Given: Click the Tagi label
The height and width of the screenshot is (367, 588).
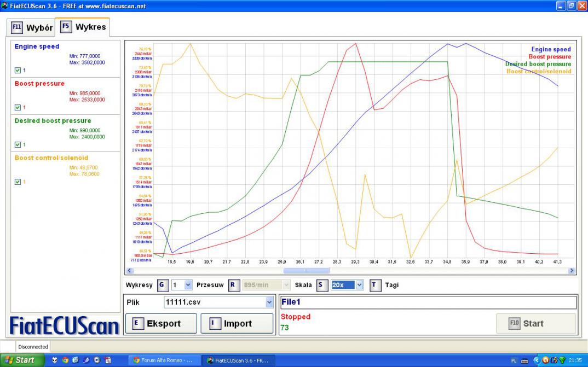Looking at the screenshot, I should pyautogui.click(x=392, y=285).
